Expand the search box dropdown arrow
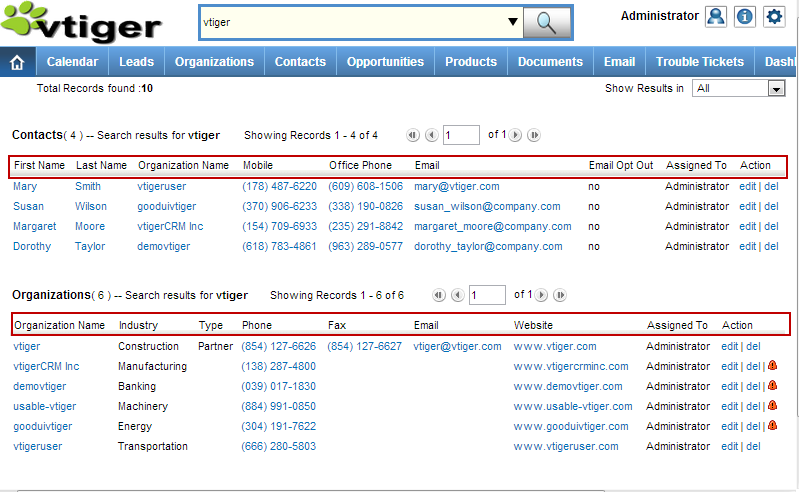Image resolution: width=799 pixels, height=492 pixels. pos(513,22)
